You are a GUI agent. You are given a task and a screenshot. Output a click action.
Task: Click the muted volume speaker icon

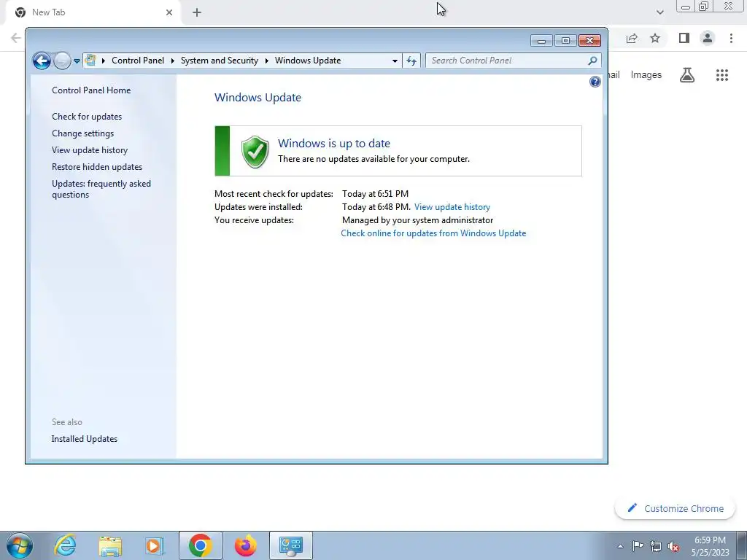tap(673, 547)
